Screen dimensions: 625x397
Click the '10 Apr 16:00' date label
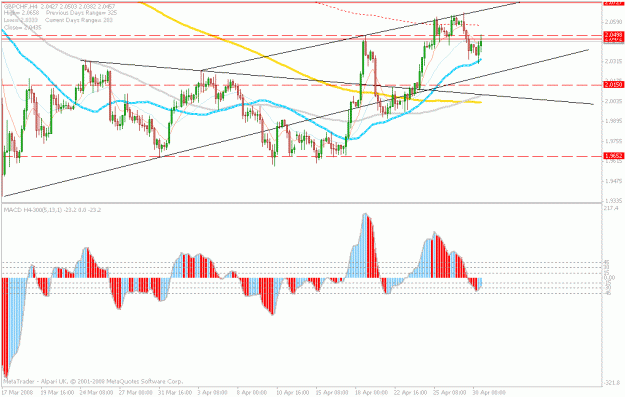293,393
